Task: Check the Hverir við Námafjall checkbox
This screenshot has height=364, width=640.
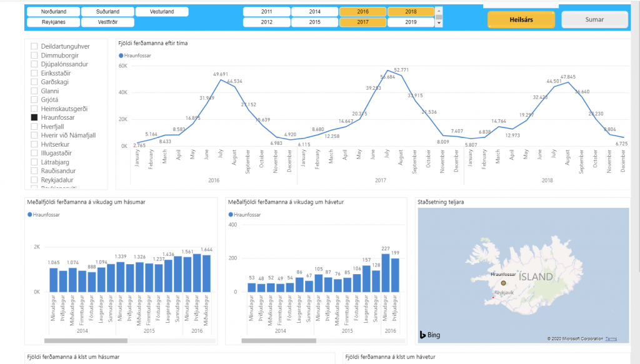Action: point(34,135)
